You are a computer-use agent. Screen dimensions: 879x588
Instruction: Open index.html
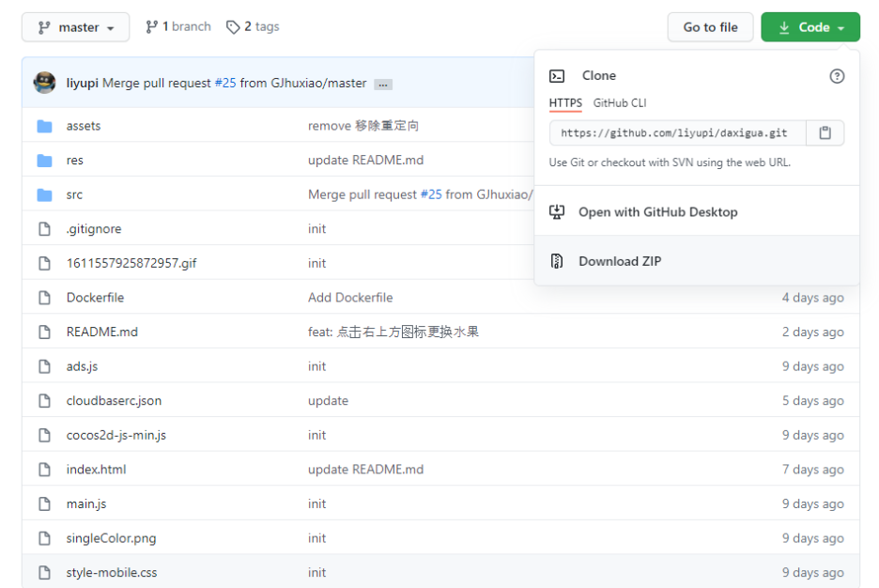(96, 470)
